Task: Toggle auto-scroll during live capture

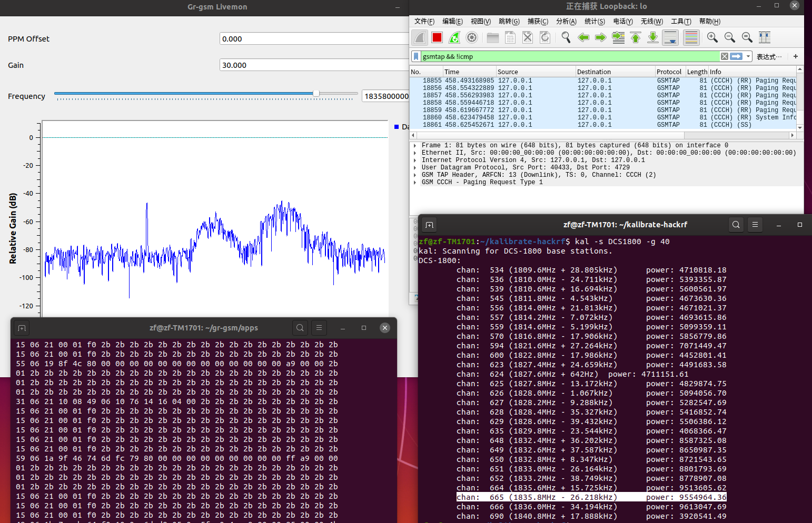Action: click(670, 37)
